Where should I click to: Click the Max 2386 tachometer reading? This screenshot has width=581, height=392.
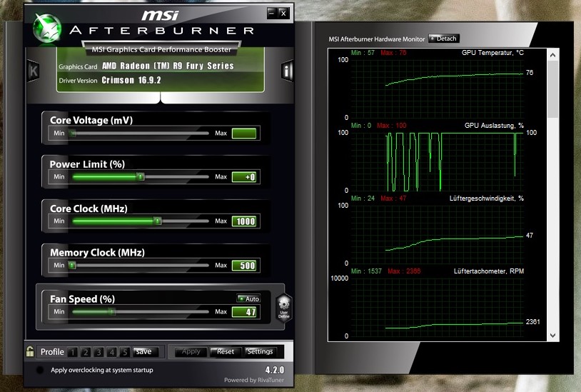[x=404, y=271]
